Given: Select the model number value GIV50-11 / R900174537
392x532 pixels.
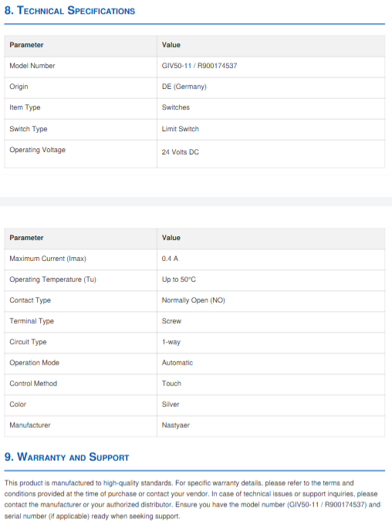Looking at the screenshot, I should pyautogui.click(x=199, y=66).
